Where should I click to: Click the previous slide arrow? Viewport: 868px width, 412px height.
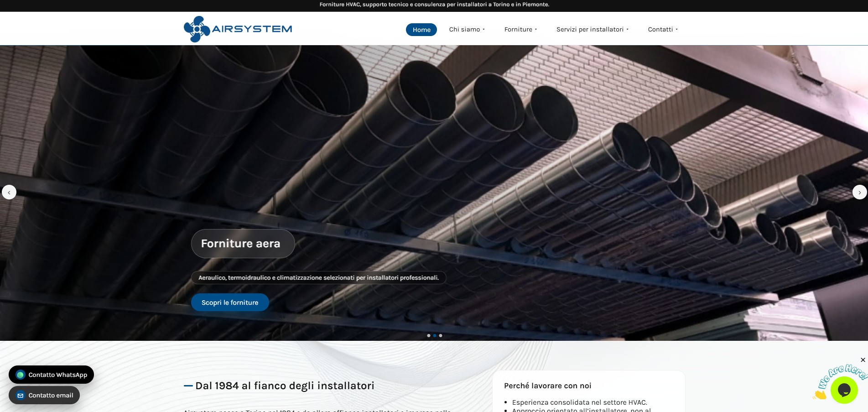[9, 192]
